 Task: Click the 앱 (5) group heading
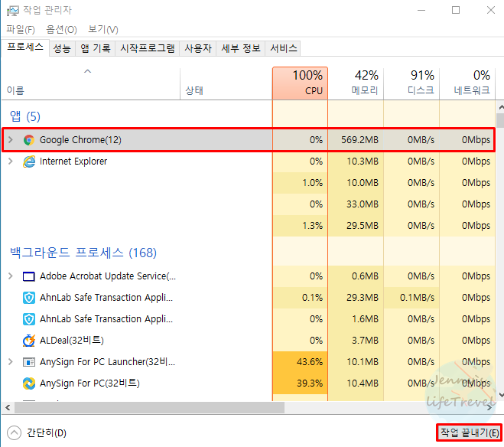pos(25,116)
